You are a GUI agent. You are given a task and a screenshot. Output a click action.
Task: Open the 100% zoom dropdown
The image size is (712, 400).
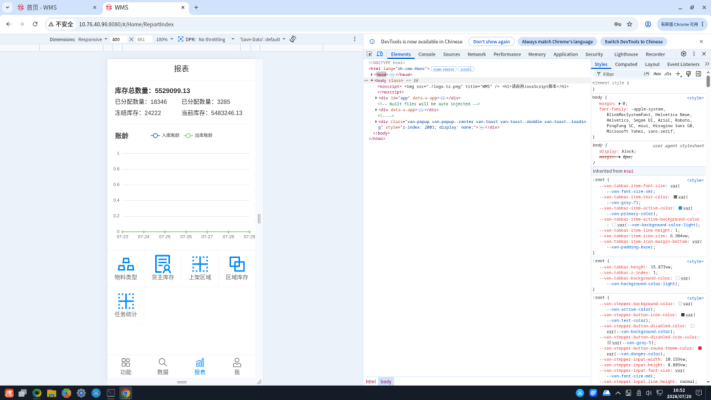click(164, 39)
